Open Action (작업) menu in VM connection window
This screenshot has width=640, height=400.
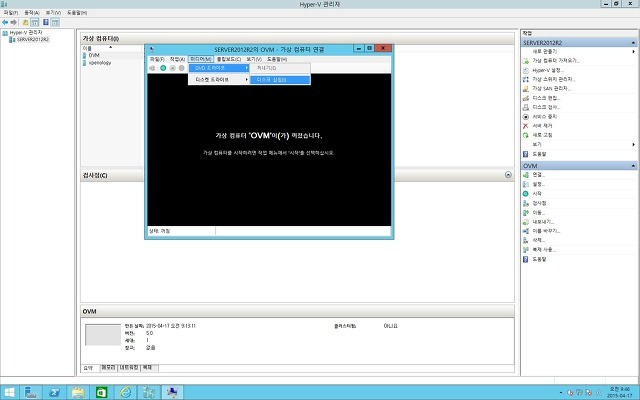[177, 59]
